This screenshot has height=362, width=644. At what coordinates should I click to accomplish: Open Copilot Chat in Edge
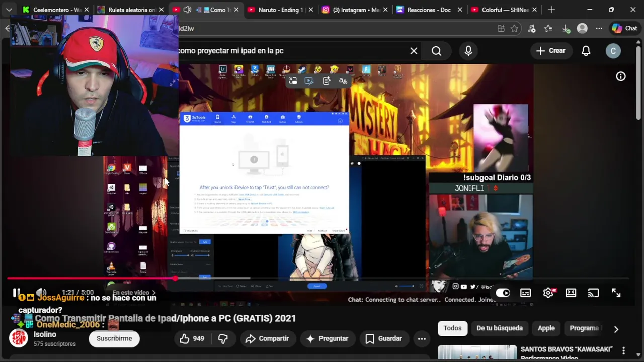(624, 29)
